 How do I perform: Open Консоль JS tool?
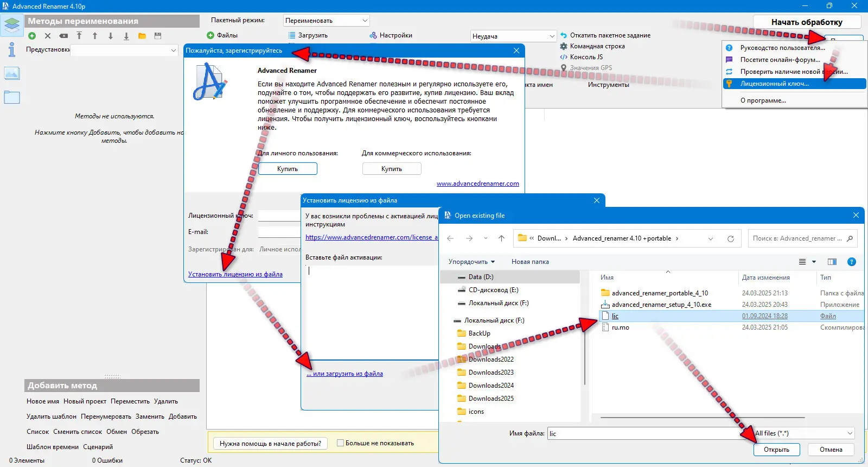click(x=582, y=57)
